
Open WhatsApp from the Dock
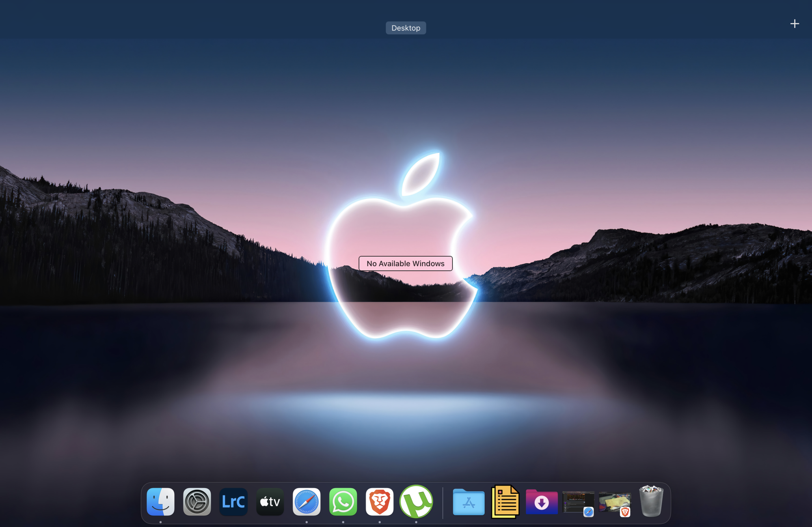coord(343,502)
